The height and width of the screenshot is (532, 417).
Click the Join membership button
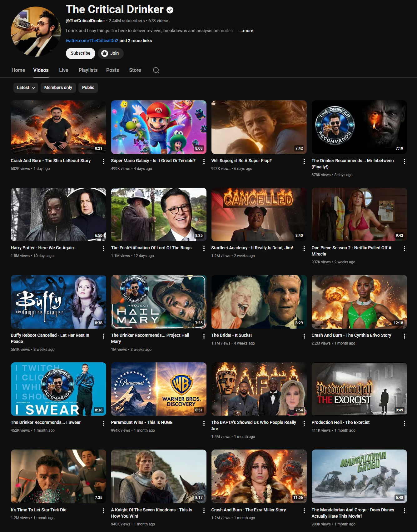(111, 53)
